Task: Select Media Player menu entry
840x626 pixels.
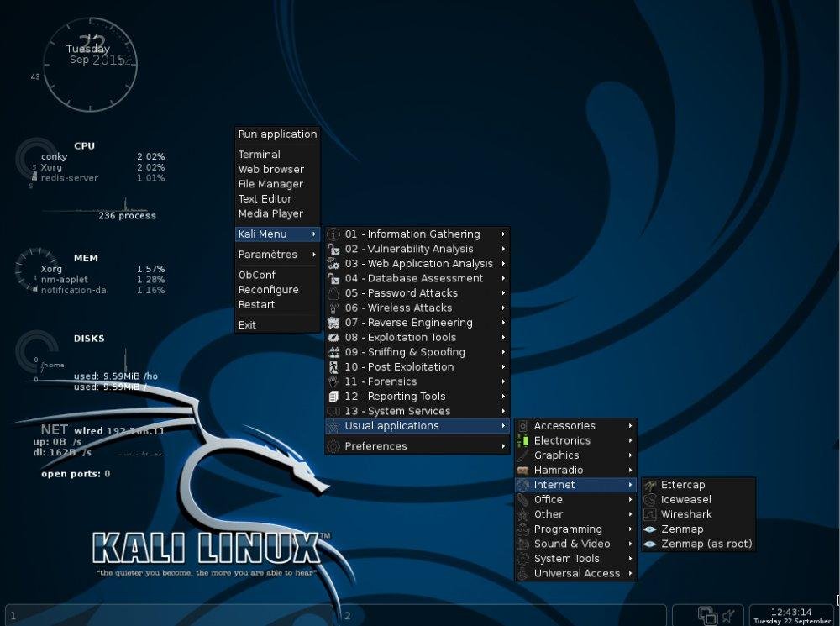Action: tap(277, 213)
